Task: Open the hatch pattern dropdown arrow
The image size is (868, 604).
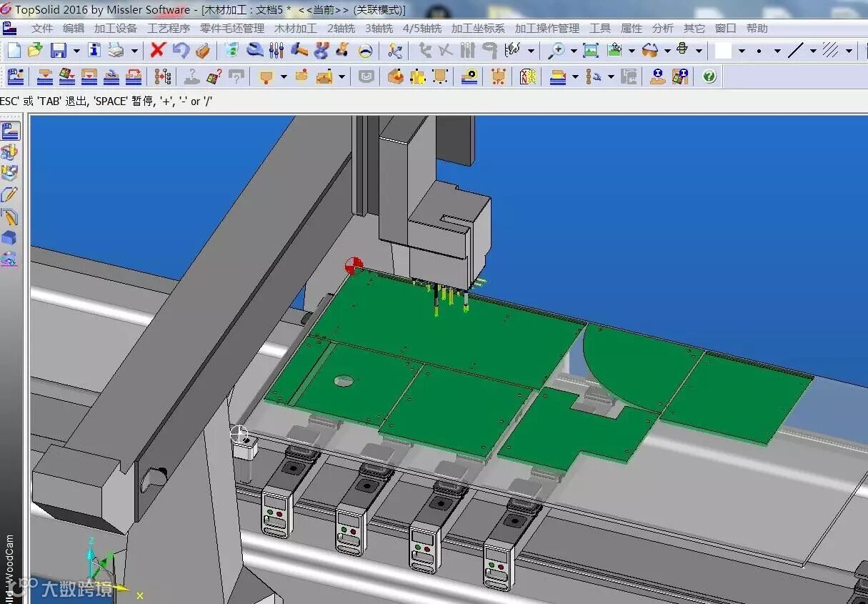Action: pos(849,51)
